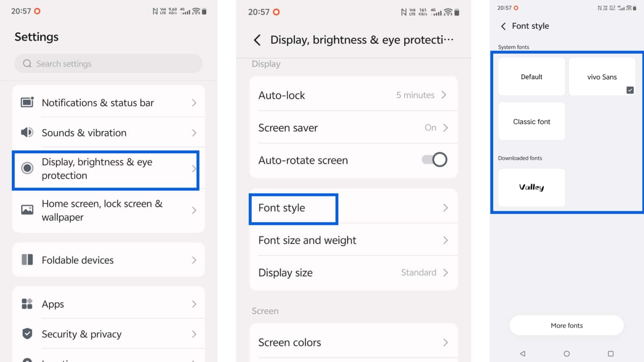The height and width of the screenshot is (362, 644).
Task: Select the Classic font option
Action: tap(531, 122)
